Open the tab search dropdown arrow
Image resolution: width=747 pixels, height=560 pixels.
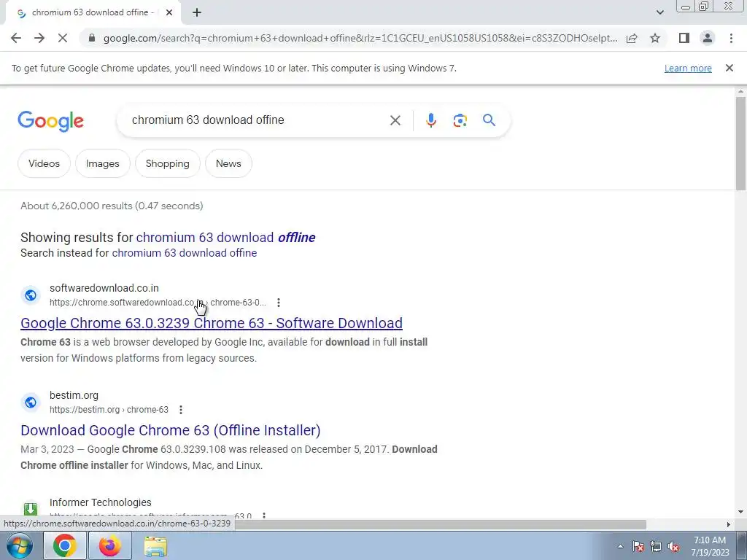[x=659, y=12]
